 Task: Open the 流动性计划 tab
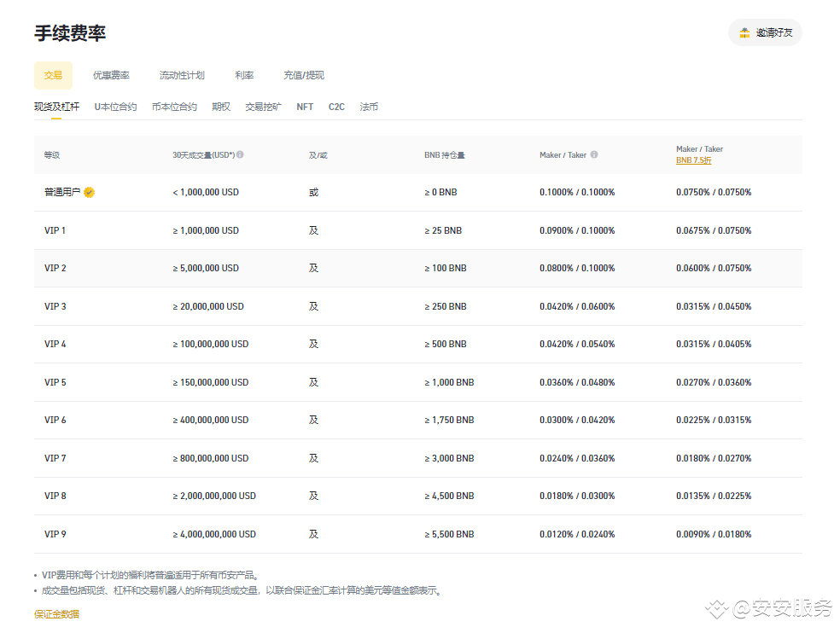pos(182,75)
